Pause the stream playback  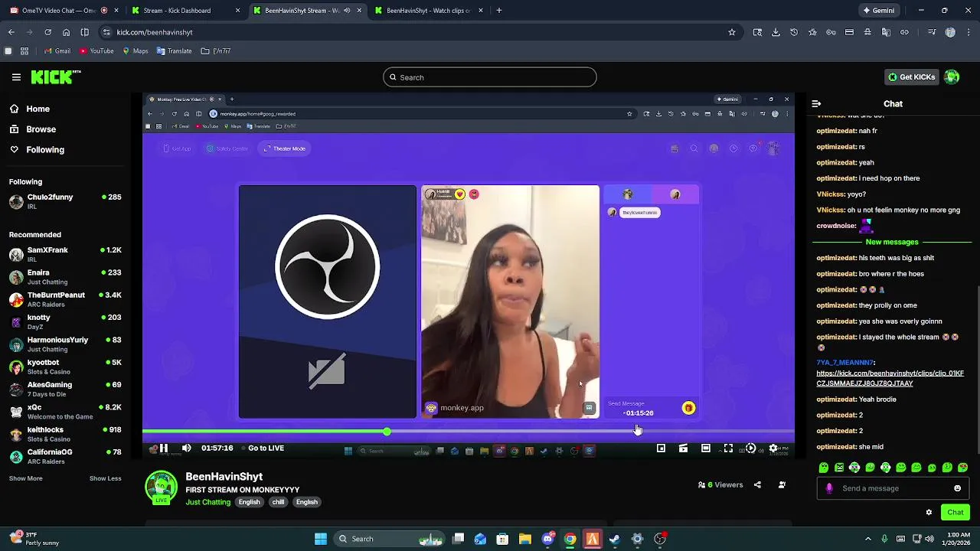pyautogui.click(x=163, y=448)
